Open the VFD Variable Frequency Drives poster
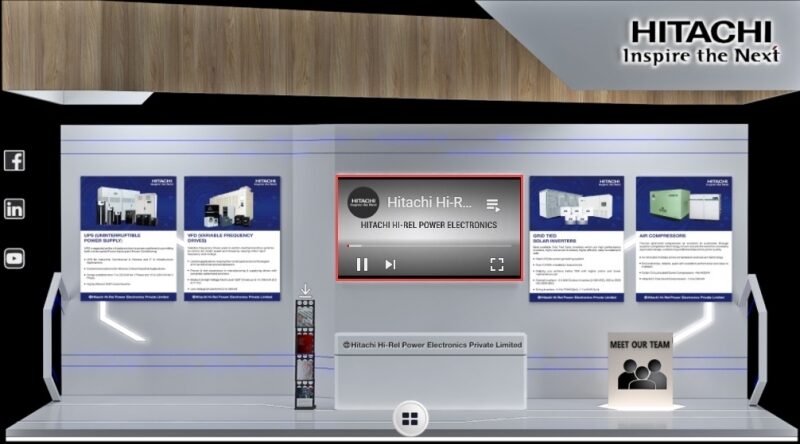 [232, 238]
